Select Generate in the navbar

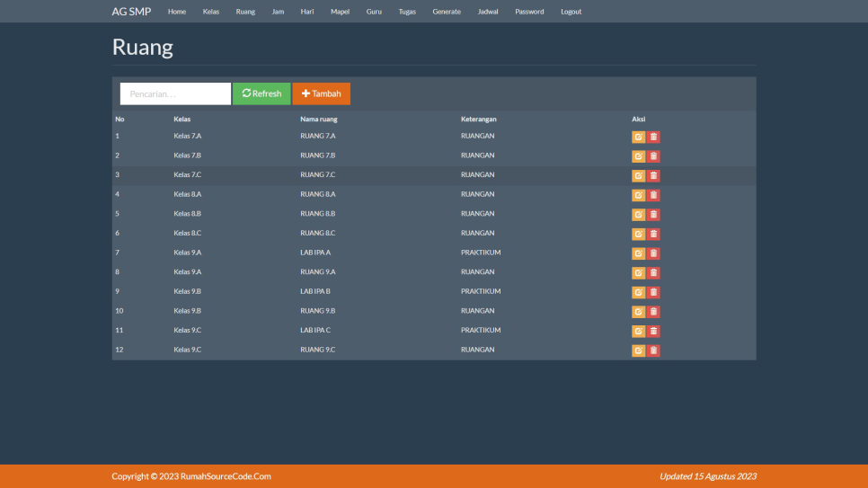tap(447, 12)
